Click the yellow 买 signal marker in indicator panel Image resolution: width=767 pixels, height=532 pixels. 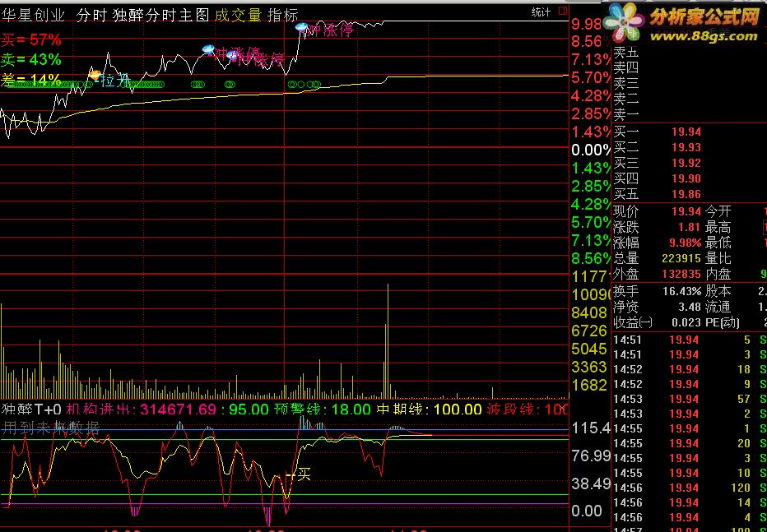pyautogui.click(x=304, y=474)
